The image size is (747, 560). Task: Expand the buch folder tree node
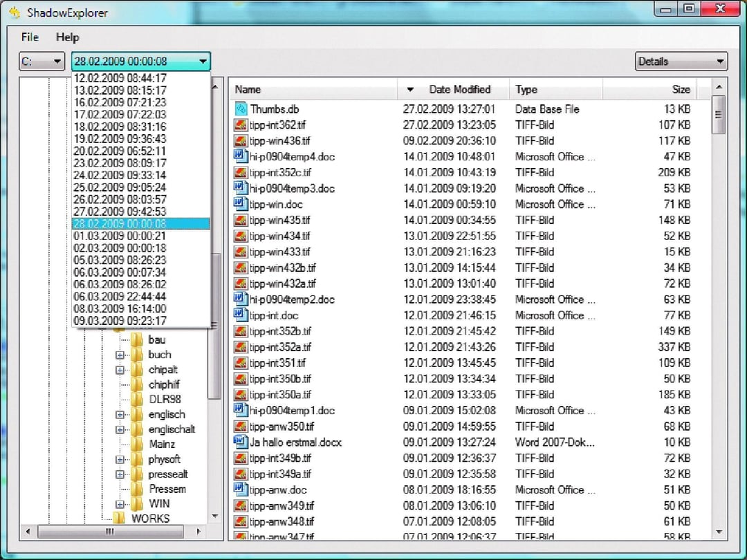[x=120, y=355]
